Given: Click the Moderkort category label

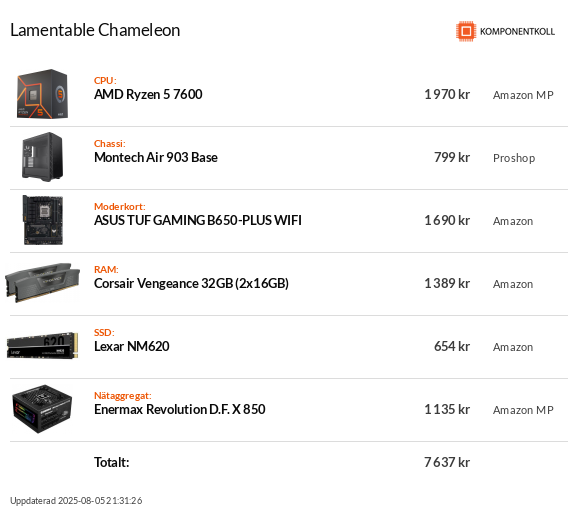Looking at the screenshot, I should [x=120, y=206].
